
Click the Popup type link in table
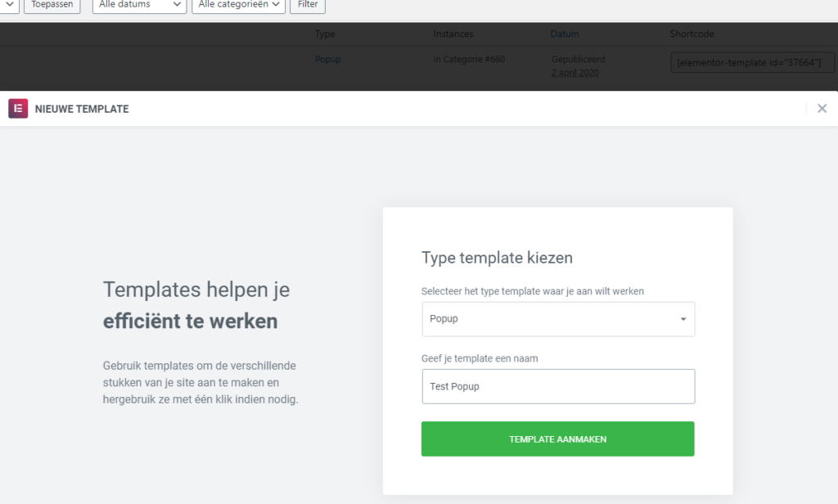[x=327, y=60]
